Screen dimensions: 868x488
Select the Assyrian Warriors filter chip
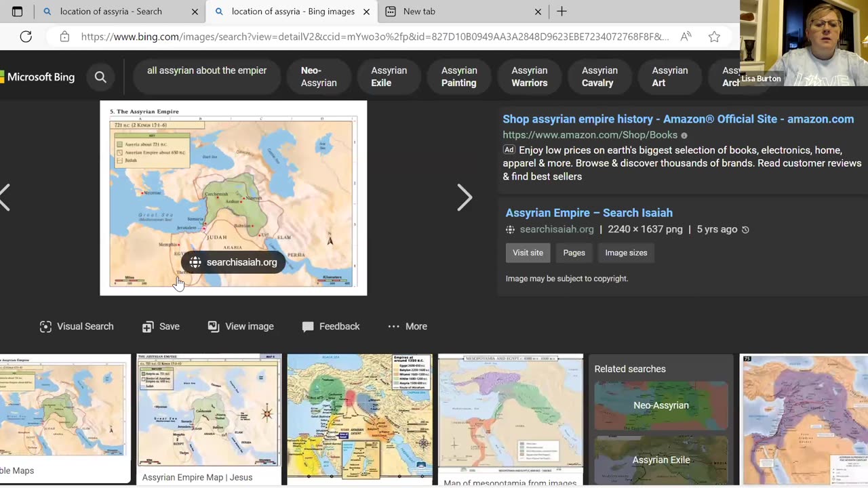530,77
